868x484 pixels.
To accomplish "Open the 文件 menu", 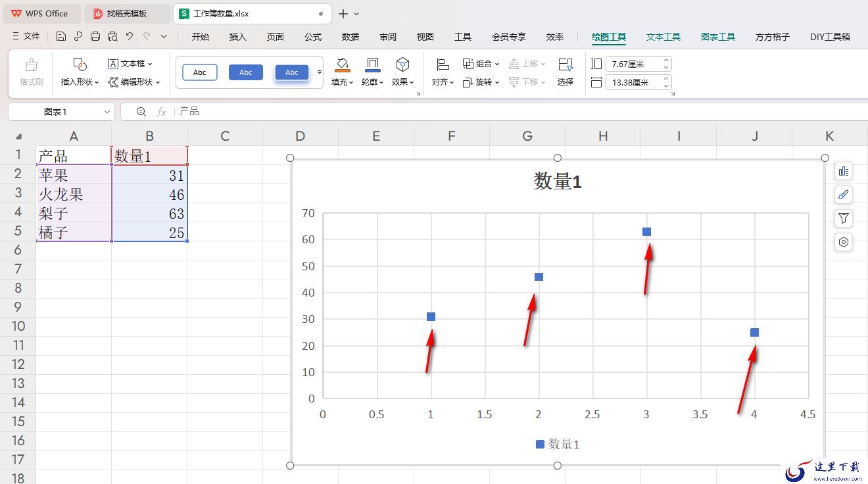I will [x=26, y=36].
